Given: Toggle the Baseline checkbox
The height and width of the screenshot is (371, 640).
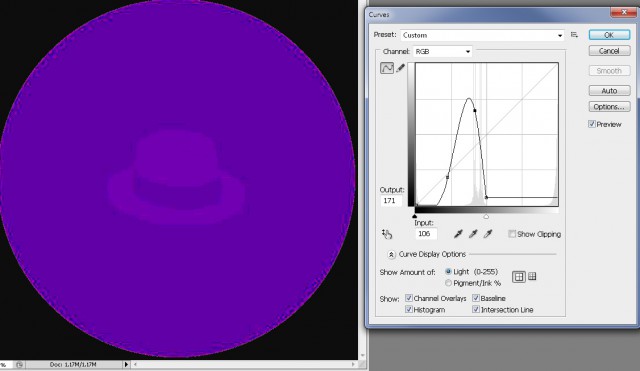Looking at the screenshot, I should pos(476,298).
